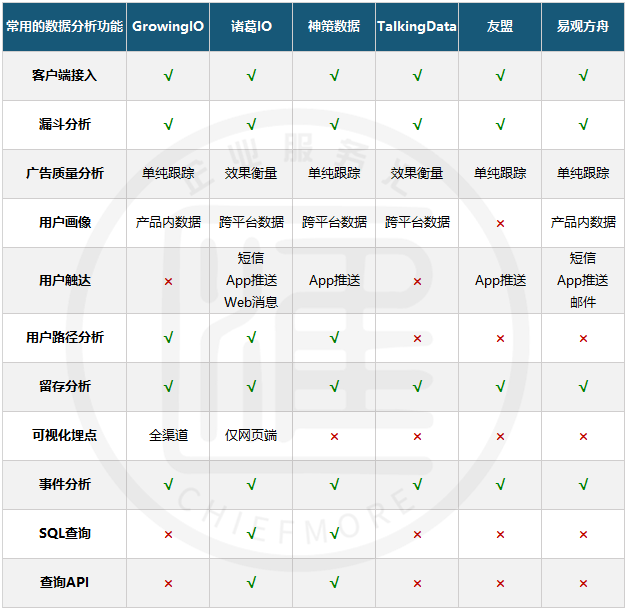The height and width of the screenshot is (610, 627).
Task: Click the red cross for TalkingData 用户触达
Action: (x=417, y=282)
